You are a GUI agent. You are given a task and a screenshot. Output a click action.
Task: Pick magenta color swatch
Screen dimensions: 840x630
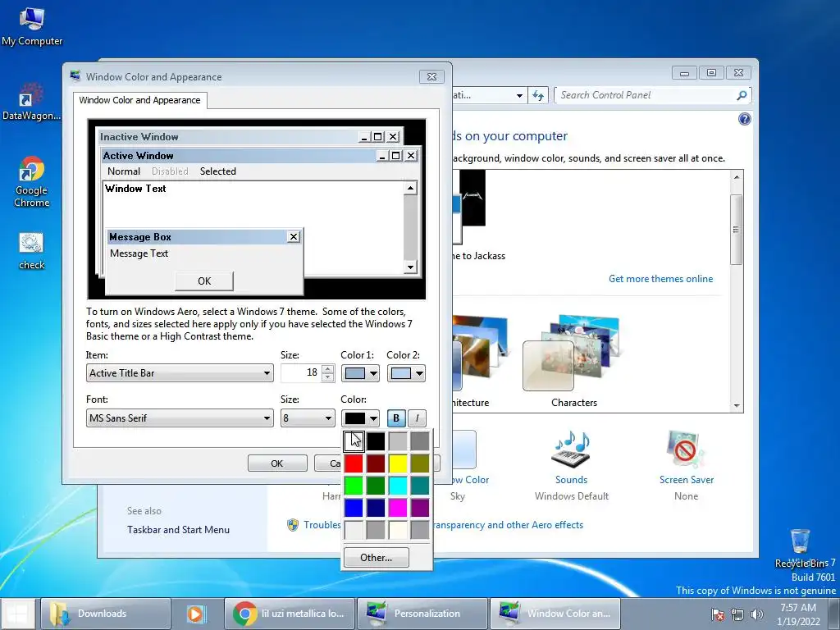pyautogui.click(x=398, y=507)
